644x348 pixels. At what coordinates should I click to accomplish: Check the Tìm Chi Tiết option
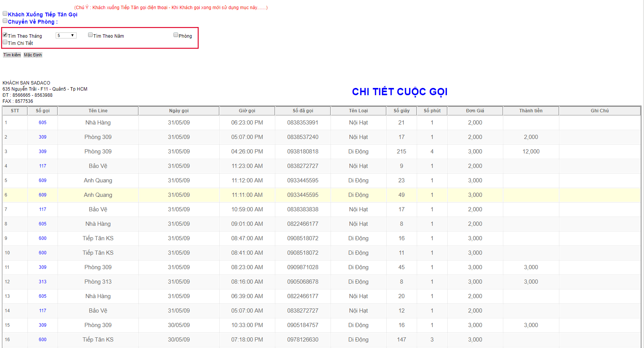click(x=5, y=42)
